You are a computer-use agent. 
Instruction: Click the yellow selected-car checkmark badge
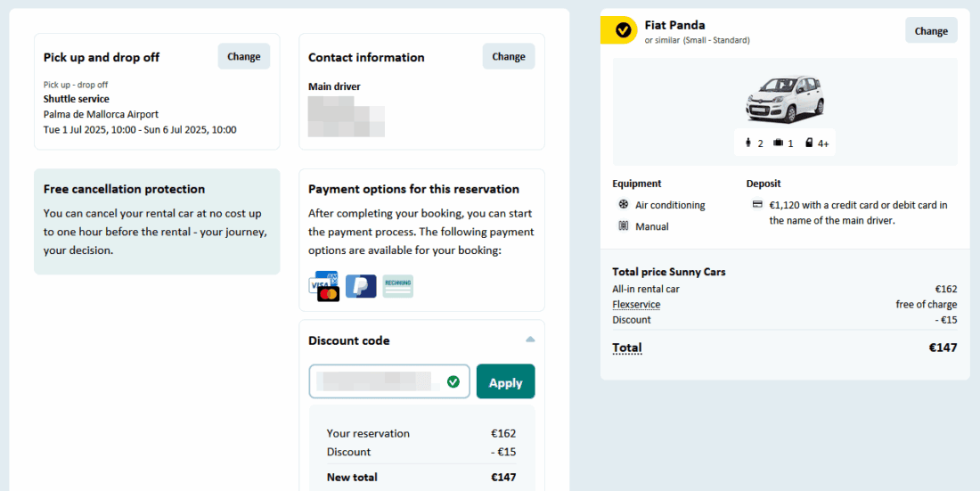coord(622,30)
